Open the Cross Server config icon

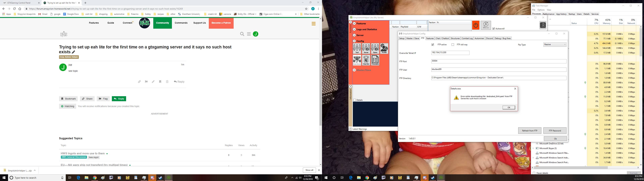(x=357, y=60)
